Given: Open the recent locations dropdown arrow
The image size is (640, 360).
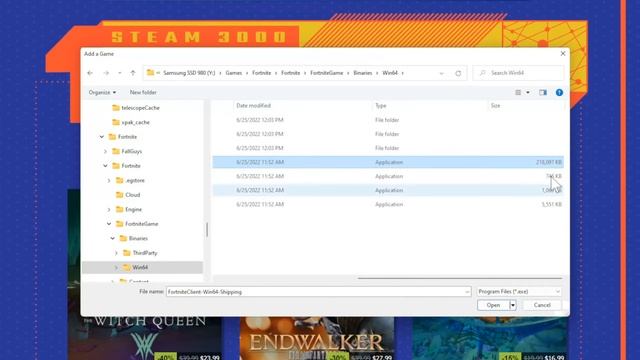Looking at the screenshot, I should click(120, 73).
